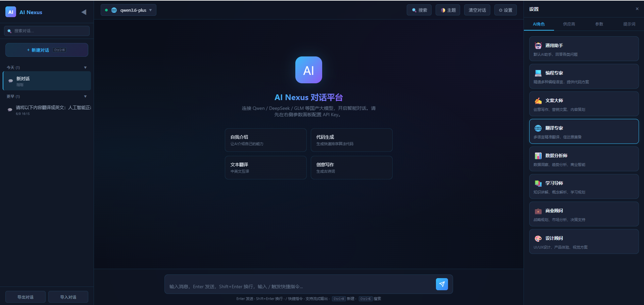The image size is (644, 305).
Task: Select the 学习导师 role title
Action: coord(554,183)
